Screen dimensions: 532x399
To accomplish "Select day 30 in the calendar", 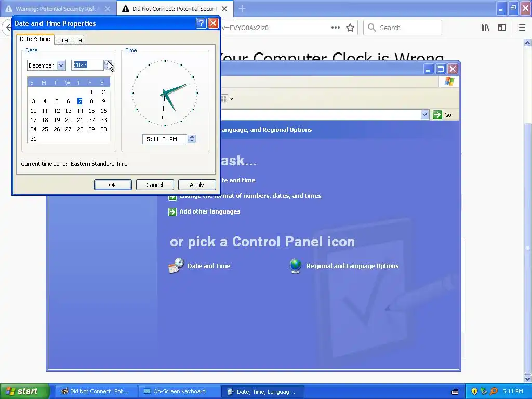I will pyautogui.click(x=103, y=129).
